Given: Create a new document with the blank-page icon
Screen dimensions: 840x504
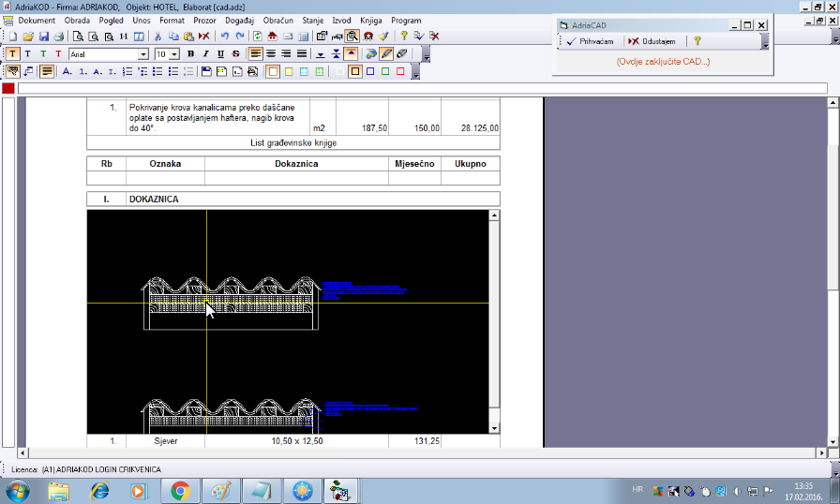Looking at the screenshot, I should coord(13,37).
